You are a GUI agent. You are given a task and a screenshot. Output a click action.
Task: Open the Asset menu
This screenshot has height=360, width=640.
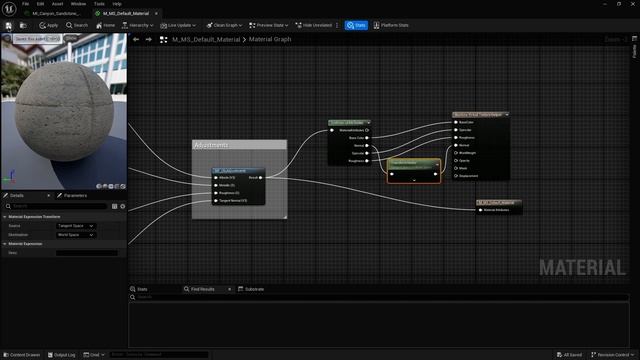(x=58, y=4)
